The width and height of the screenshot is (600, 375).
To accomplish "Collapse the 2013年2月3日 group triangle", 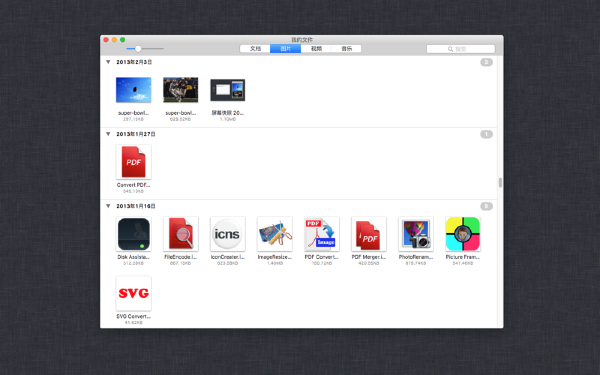I will click(x=108, y=62).
